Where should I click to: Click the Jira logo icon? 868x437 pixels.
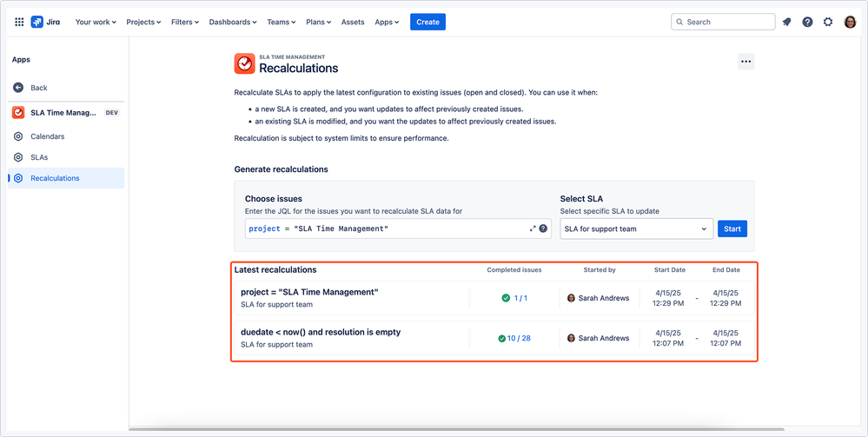37,22
